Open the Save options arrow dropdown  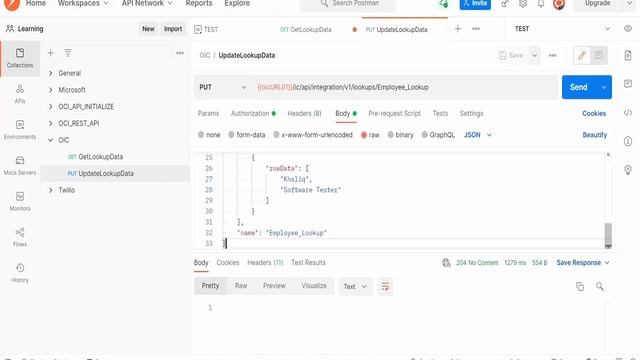[534, 56]
